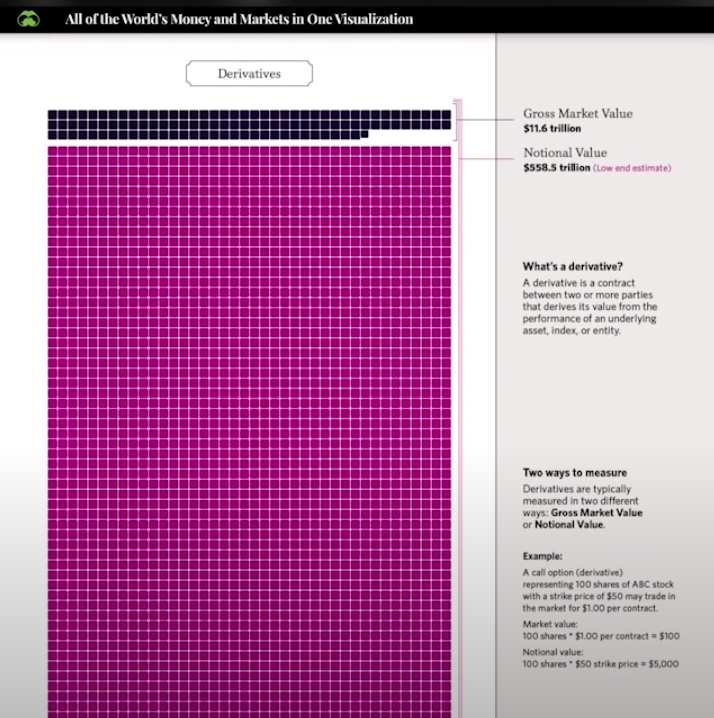This screenshot has width=714, height=718.
Task: Click the 'All of the World's Money and Markets in One Visualization' title
Action: 239,19
